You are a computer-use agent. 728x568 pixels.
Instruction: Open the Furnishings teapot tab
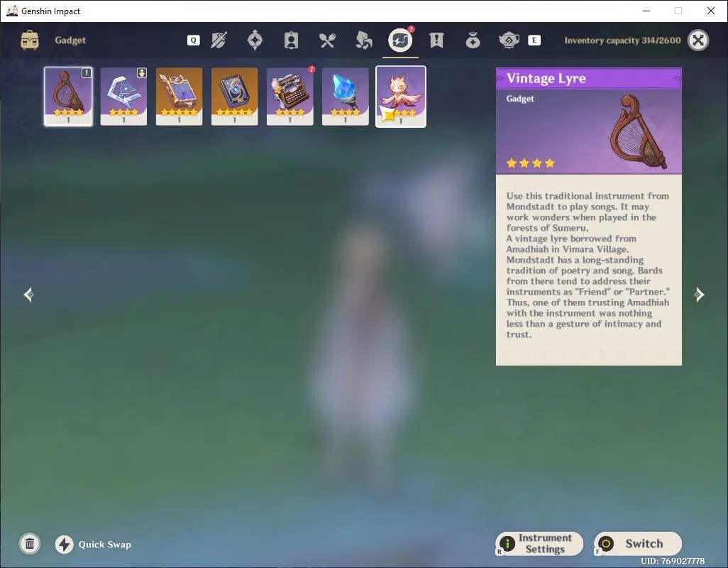(x=509, y=40)
